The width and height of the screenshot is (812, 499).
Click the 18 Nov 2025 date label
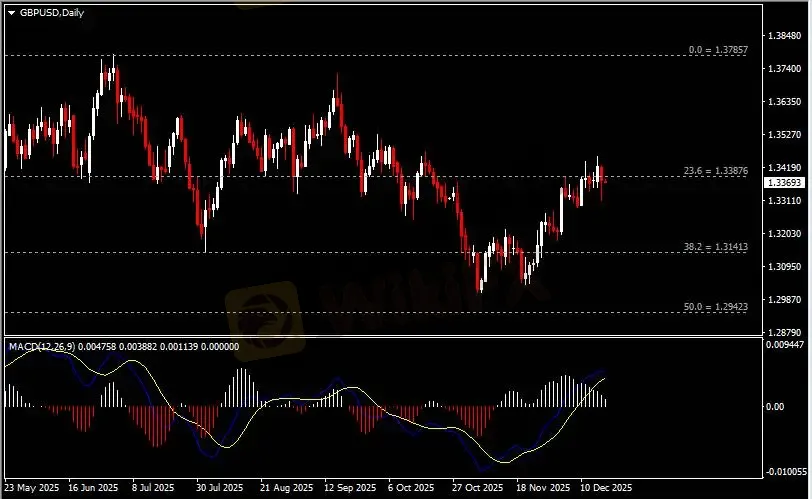click(x=543, y=488)
